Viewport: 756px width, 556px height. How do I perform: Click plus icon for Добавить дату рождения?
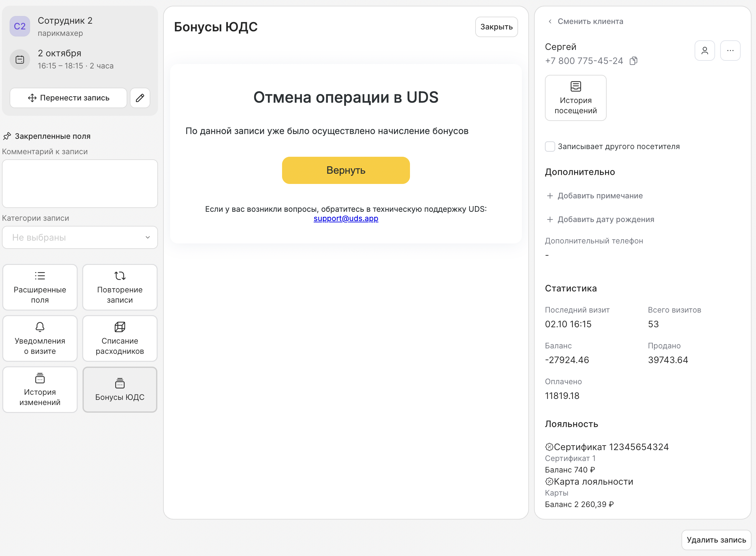pos(550,219)
